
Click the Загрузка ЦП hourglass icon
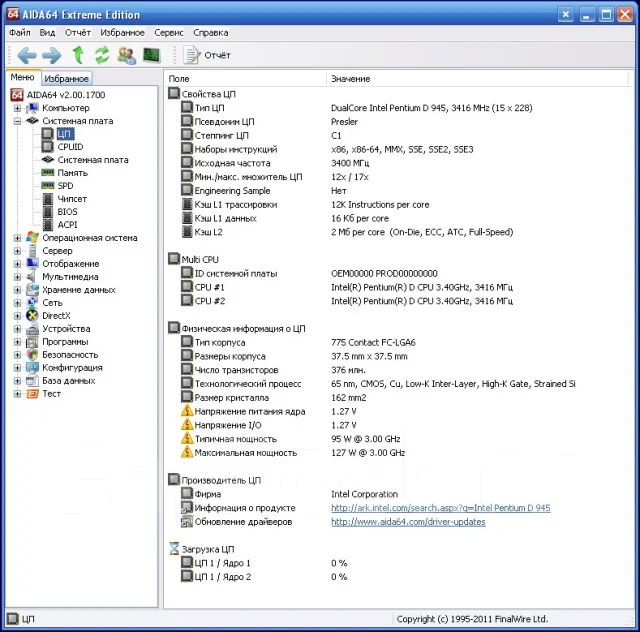(174, 549)
